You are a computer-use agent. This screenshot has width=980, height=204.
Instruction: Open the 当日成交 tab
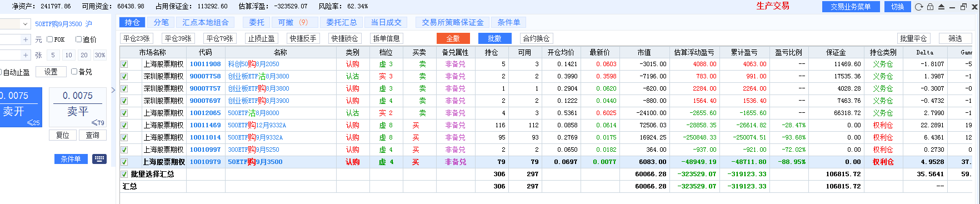pyautogui.click(x=386, y=22)
